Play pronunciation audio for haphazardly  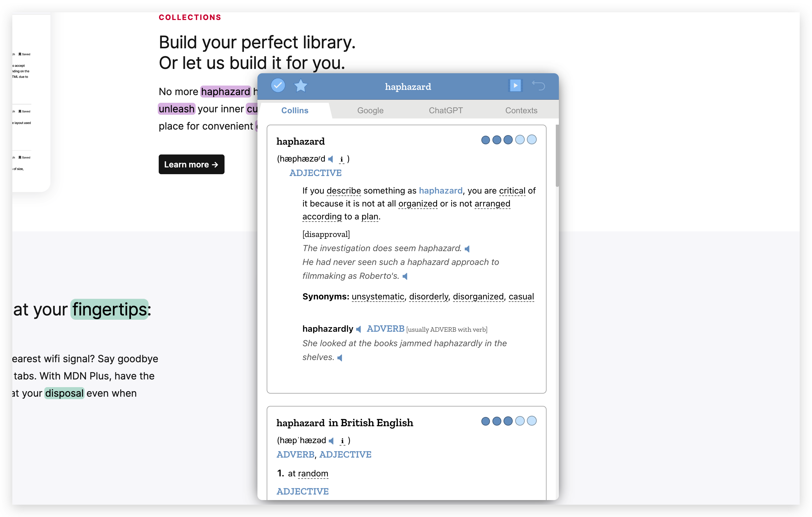click(359, 329)
